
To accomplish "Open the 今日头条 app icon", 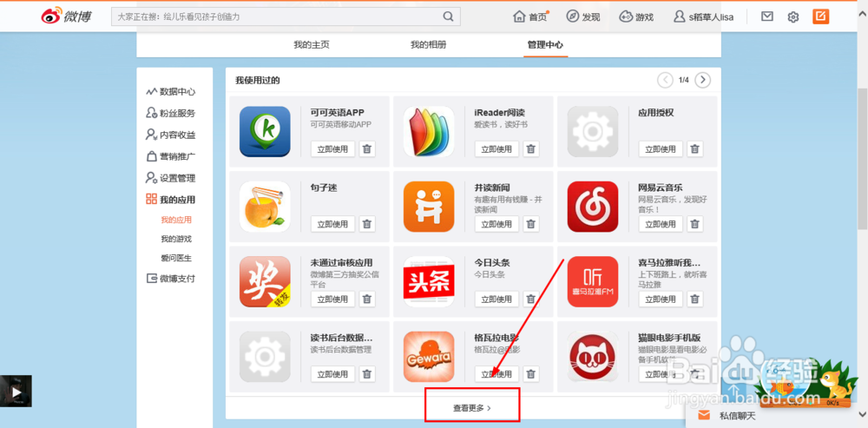I will point(429,281).
